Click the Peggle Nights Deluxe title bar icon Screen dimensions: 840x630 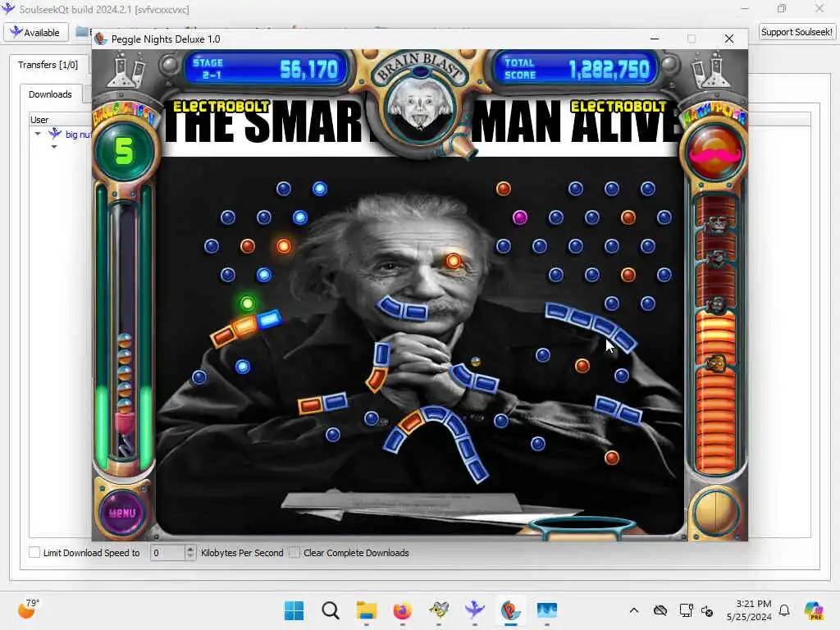[101, 39]
